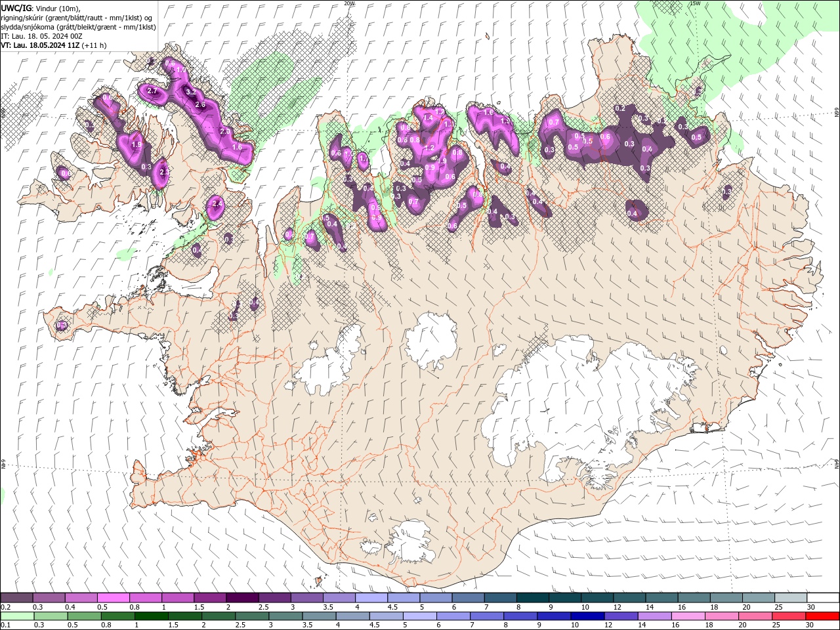Click the UWC/IG title text
The width and height of the screenshot is (840, 630).
(16, 8)
